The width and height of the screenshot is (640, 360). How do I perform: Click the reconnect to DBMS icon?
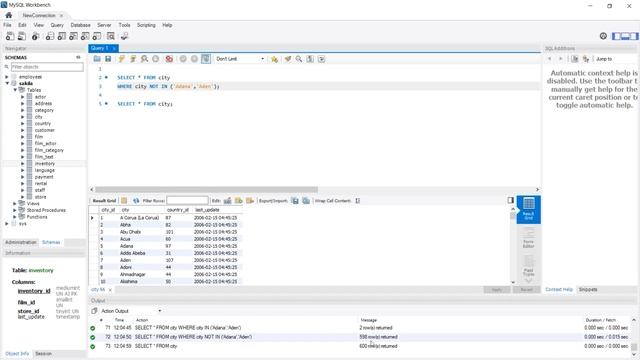(x=124, y=36)
